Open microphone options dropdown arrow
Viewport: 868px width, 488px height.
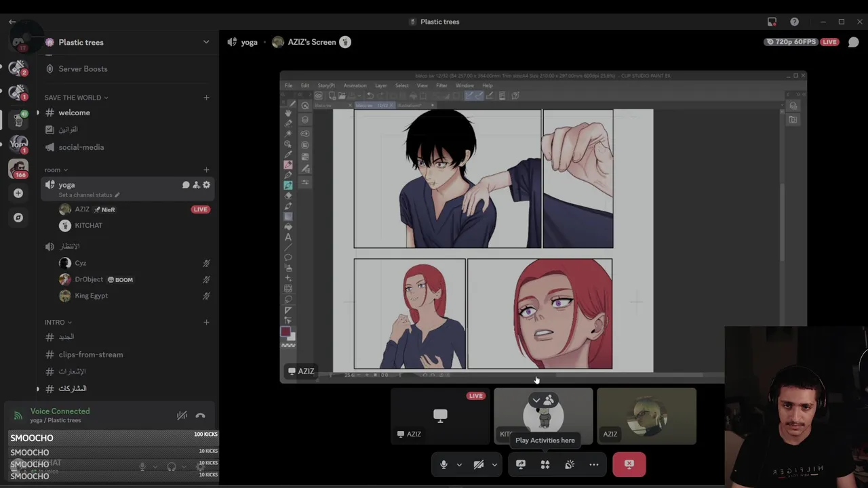point(459,465)
